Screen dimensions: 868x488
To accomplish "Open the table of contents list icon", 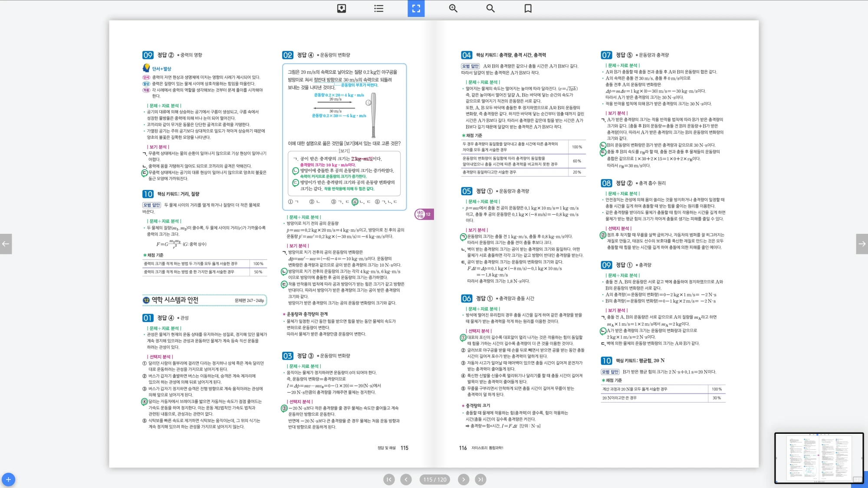I will tap(379, 8).
